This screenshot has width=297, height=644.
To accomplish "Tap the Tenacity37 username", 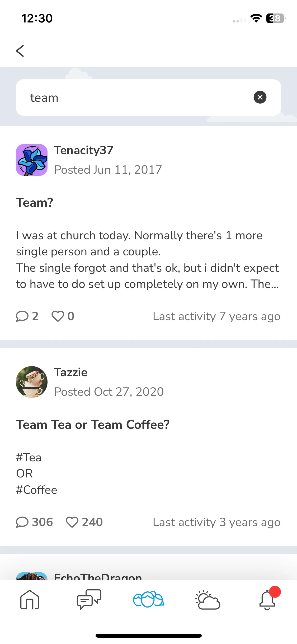I will 84,150.
